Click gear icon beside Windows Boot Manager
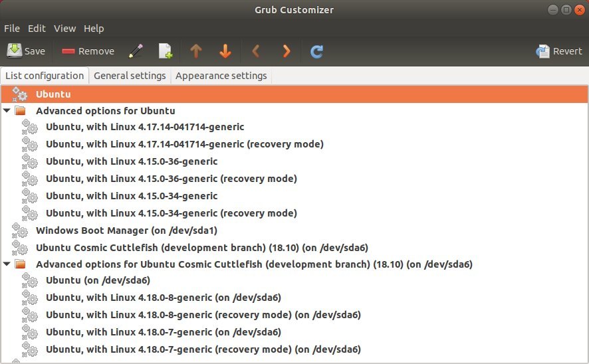This screenshot has height=364, width=589. coord(19,230)
